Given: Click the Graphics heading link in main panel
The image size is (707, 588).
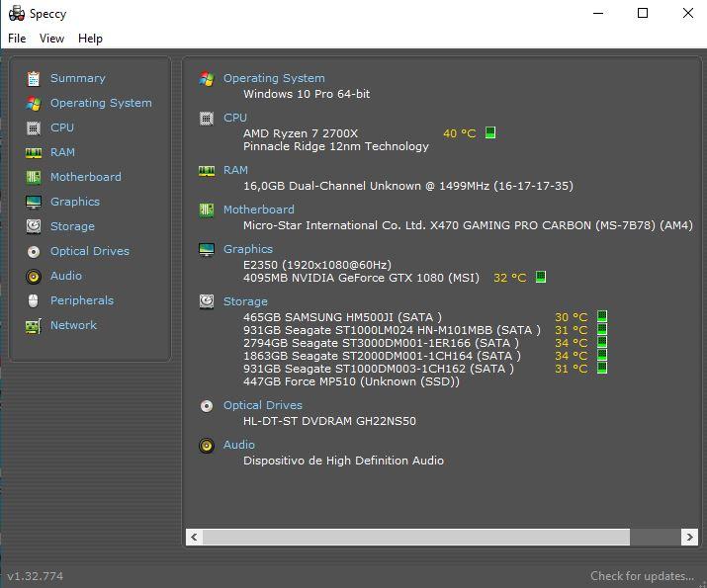Looking at the screenshot, I should point(248,249).
